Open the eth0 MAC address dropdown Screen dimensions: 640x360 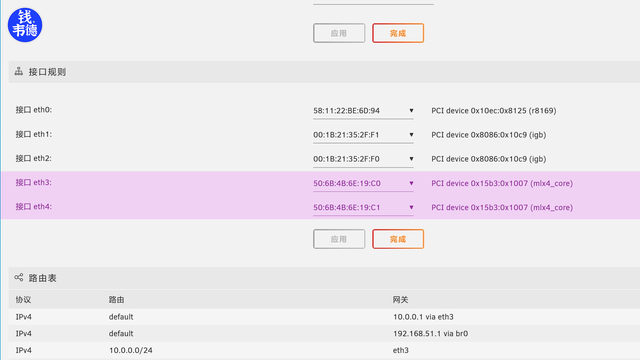tap(363, 111)
